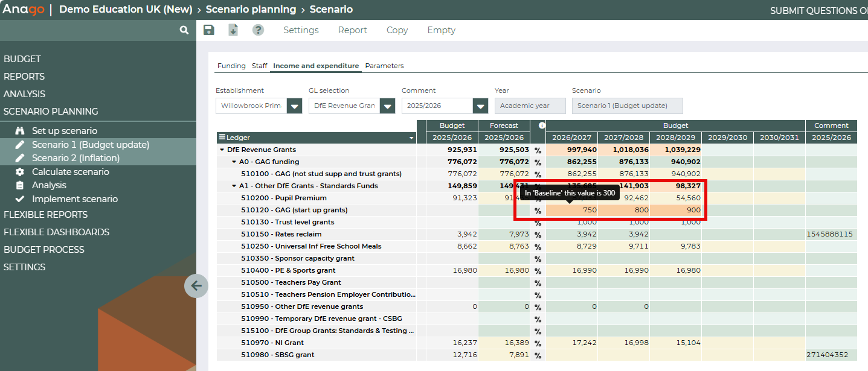Image resolution: width=868 pixels, height=371 pixels.
Task: Open the Ledger column menu icon
Action: click(222, 138)
